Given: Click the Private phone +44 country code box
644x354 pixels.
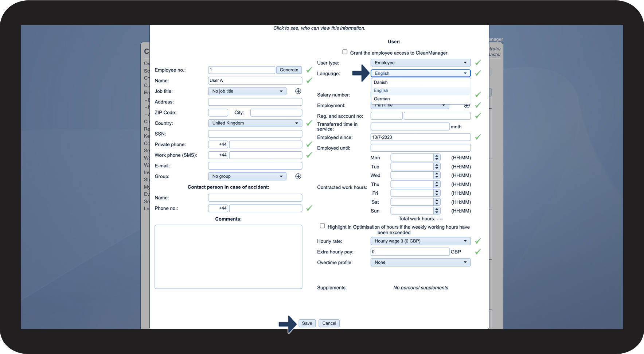Looking at the screenshot, I should 218,144.
